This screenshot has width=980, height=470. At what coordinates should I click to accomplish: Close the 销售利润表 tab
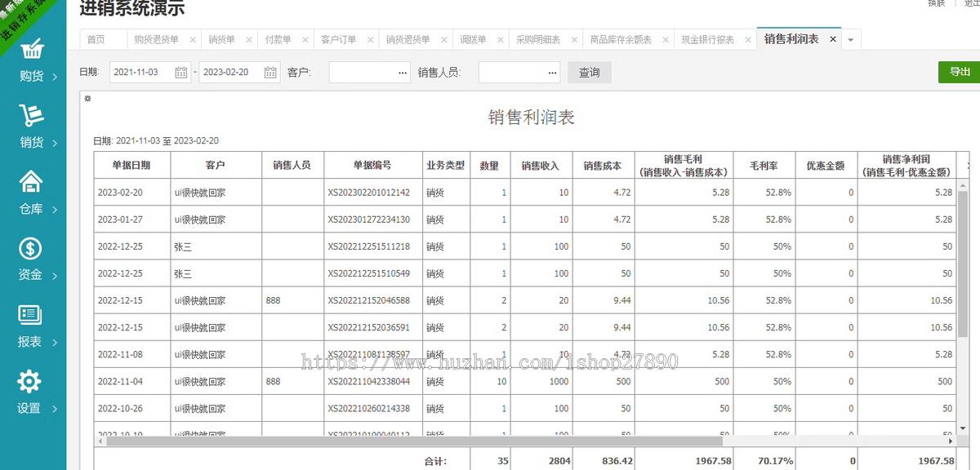pos(833,39)
